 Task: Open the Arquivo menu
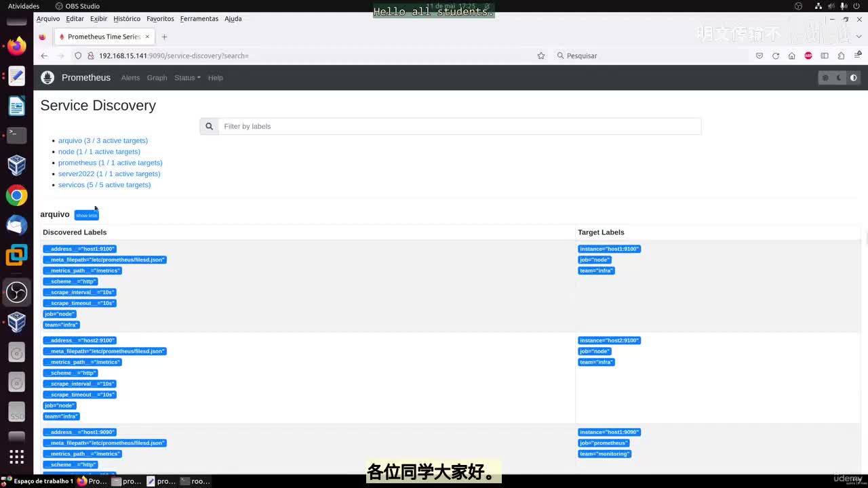coord(48,19)
